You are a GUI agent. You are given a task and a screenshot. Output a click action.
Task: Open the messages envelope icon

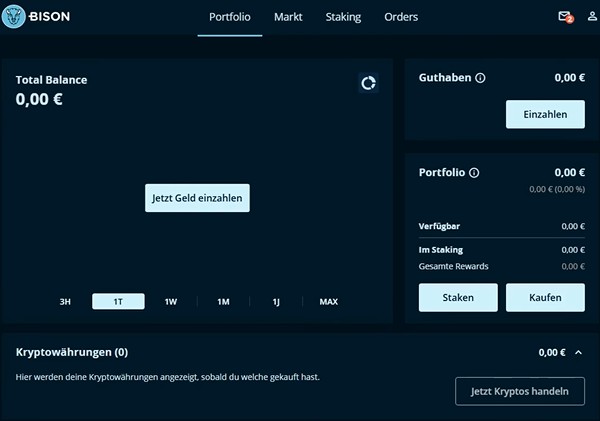click(564, 16)
